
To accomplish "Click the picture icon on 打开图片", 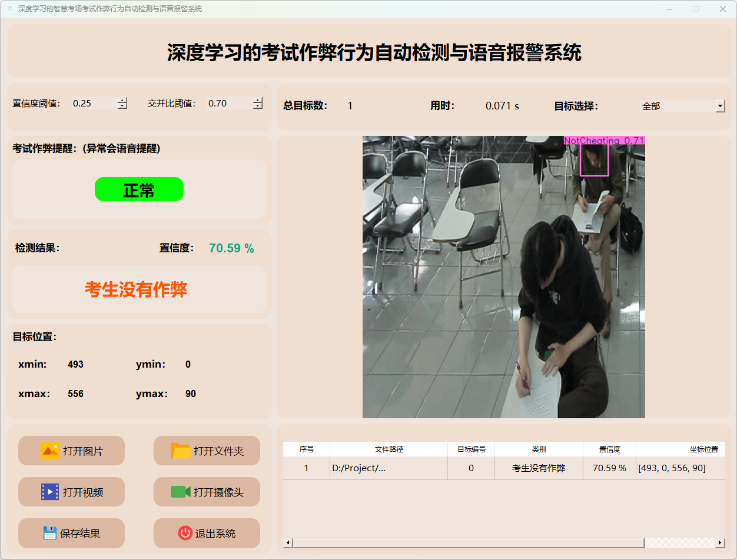I will coord(50,451).
